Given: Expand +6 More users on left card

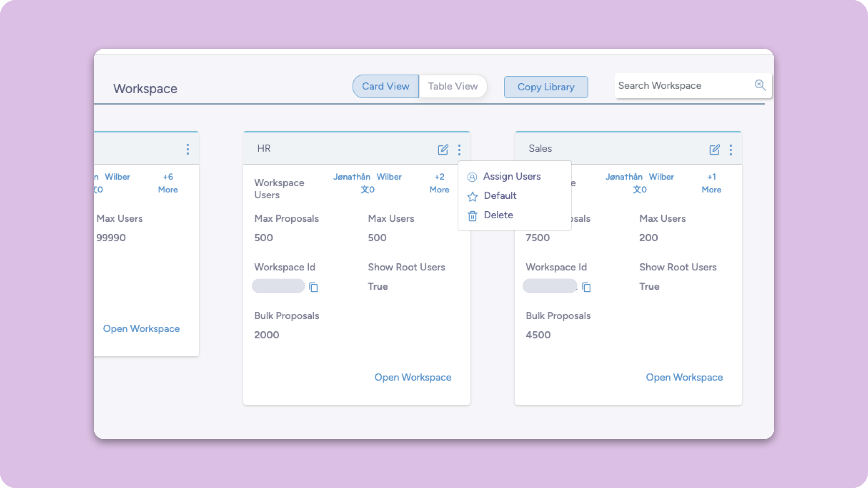Looking at the screenshot, I should (168, 183).
